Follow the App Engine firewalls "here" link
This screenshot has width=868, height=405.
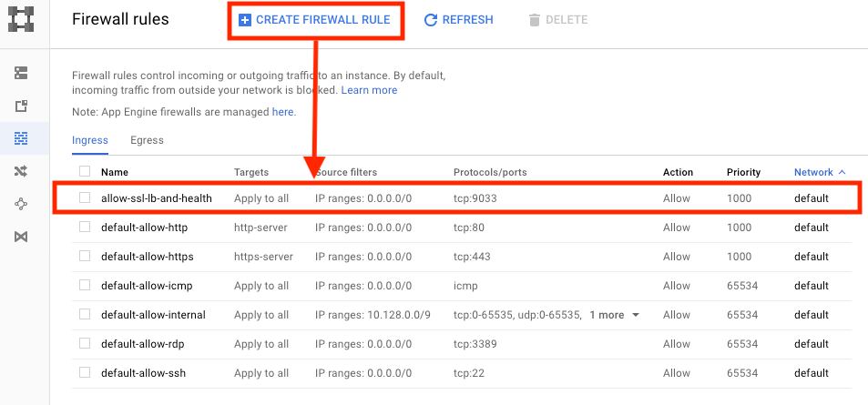click(x=283, y=111)
